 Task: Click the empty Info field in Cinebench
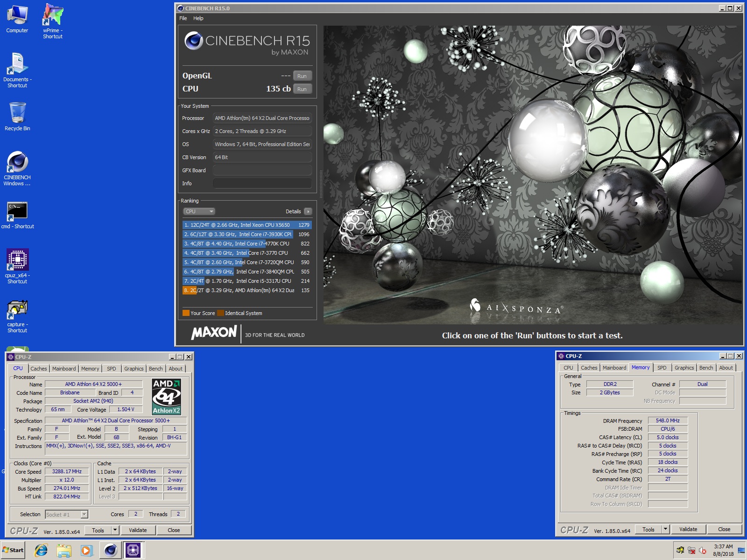262,183
